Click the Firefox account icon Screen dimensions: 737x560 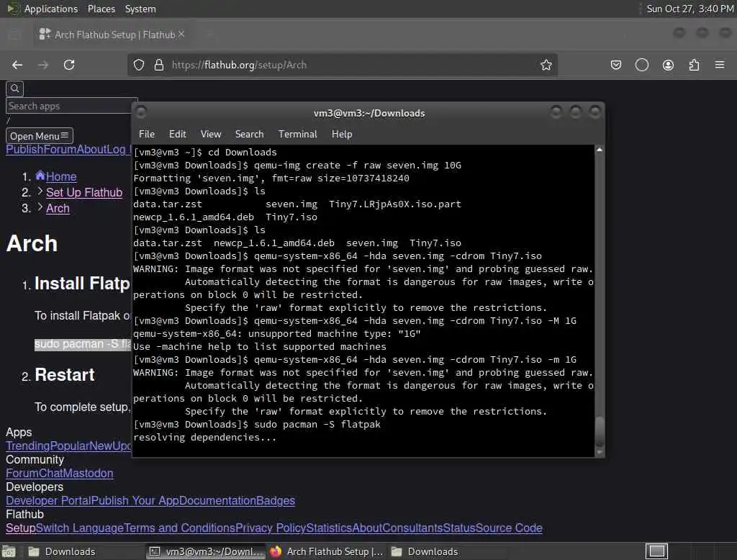668,65
